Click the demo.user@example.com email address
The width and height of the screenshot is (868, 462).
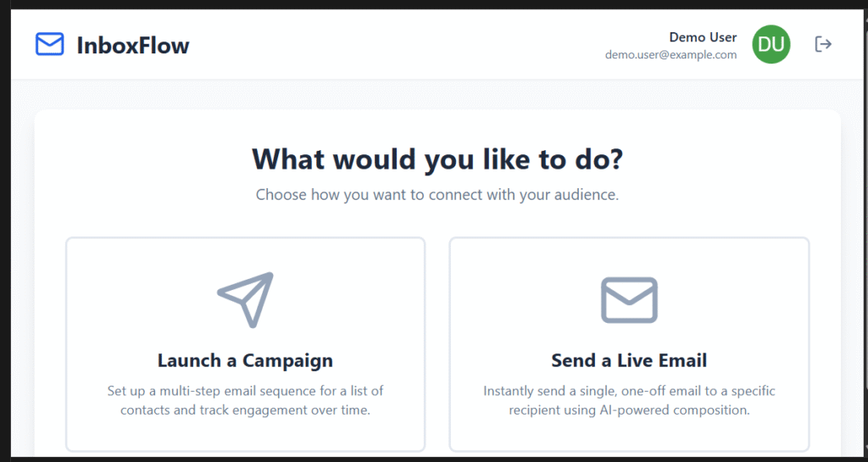(670, 55)
